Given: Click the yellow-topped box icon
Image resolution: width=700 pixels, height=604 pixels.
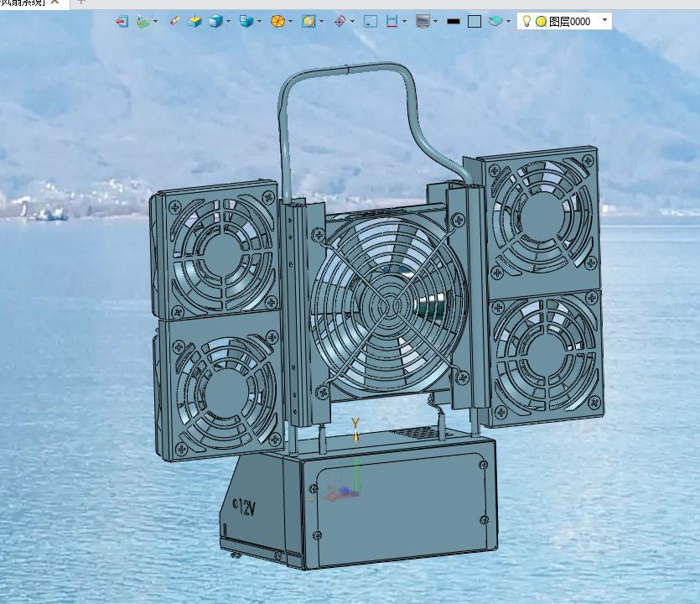Looking at the screenshot, I should (194, 21).
